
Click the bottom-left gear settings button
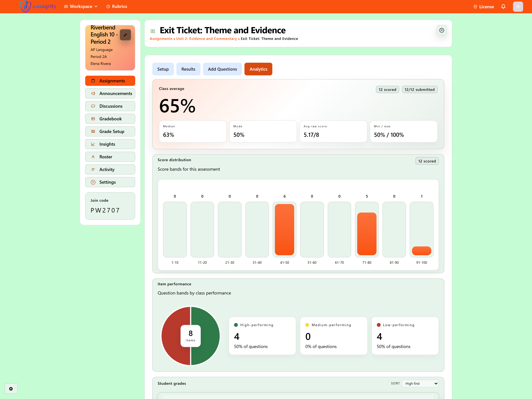click(x=11, y=389)
